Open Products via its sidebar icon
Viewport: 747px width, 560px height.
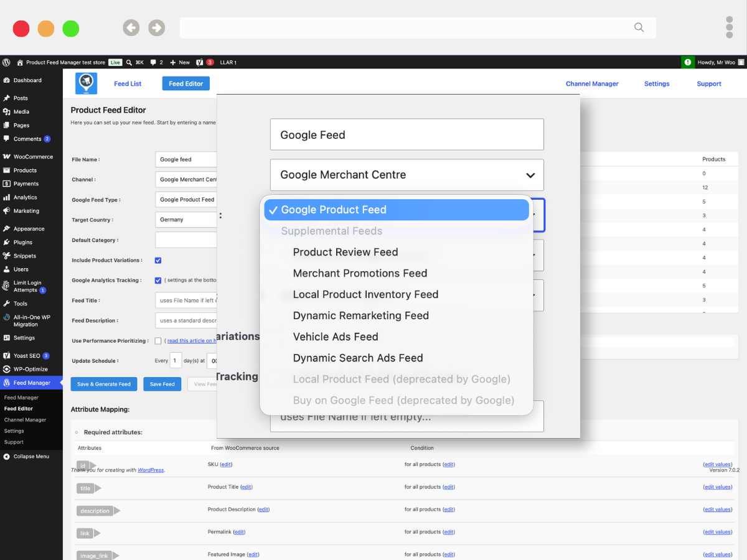[x=6, y=170]
